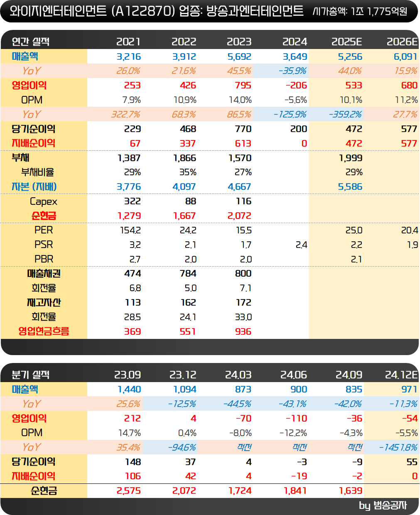Click quarterly operating loss -110

click(x=296, y=419)
